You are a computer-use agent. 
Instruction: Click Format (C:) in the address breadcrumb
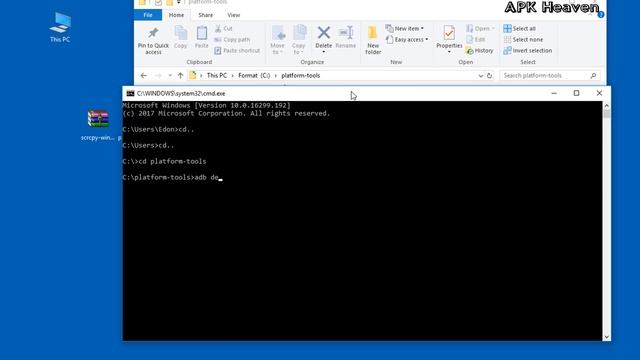coord(254,76)
